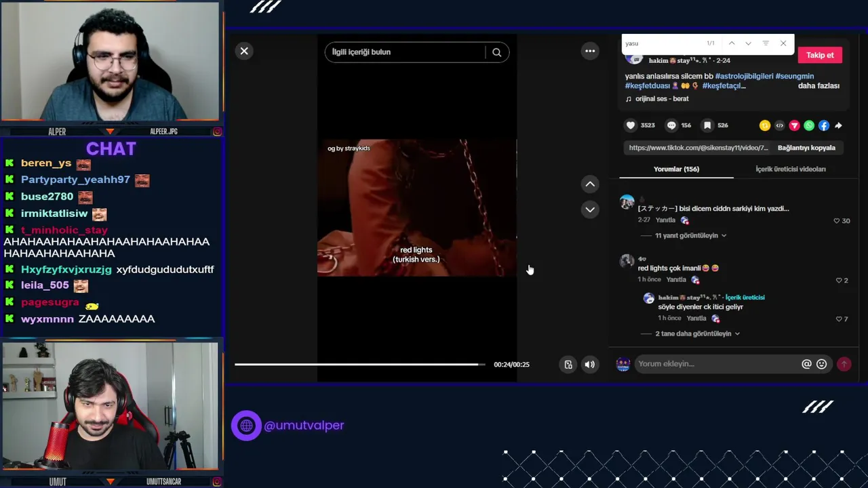Screen dimensions: 868x488
Task: Close the TikTok video viewer
Action: [x=244, y=52]
